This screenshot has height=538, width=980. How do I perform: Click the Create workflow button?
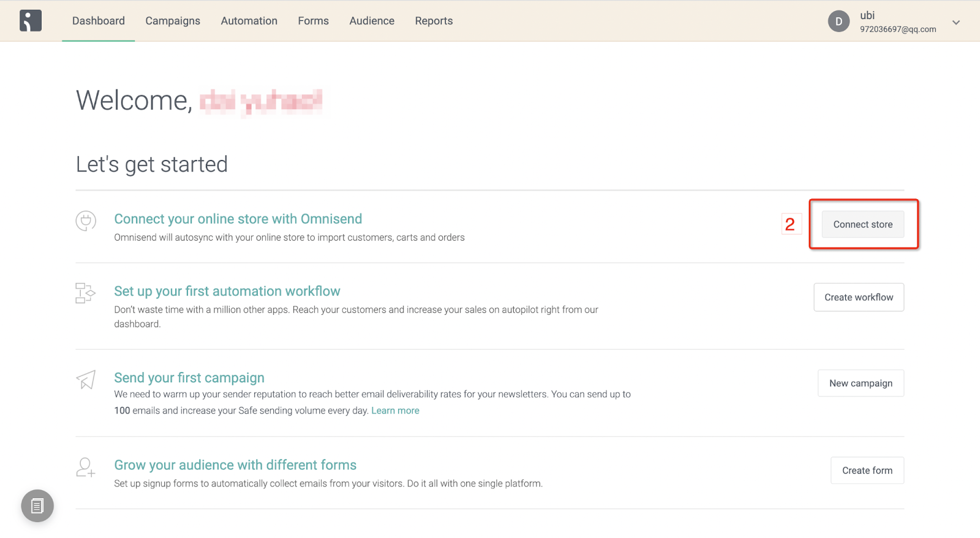[859, 297]
